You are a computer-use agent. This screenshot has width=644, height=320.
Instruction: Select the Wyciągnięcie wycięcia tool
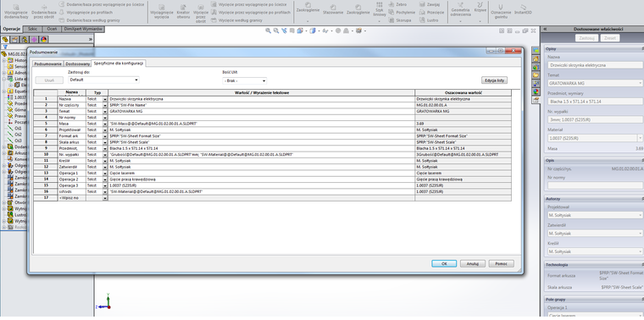click(162, 13)
